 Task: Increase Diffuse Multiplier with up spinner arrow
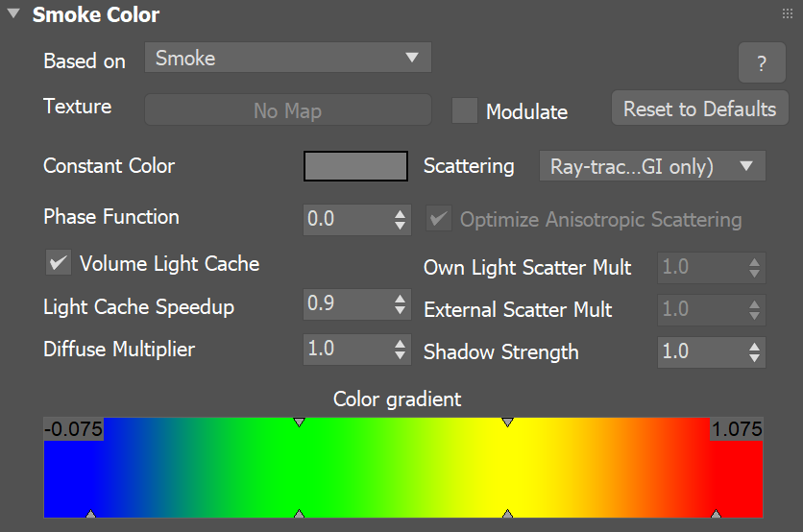pyautogui.click(x=401, y=343)
